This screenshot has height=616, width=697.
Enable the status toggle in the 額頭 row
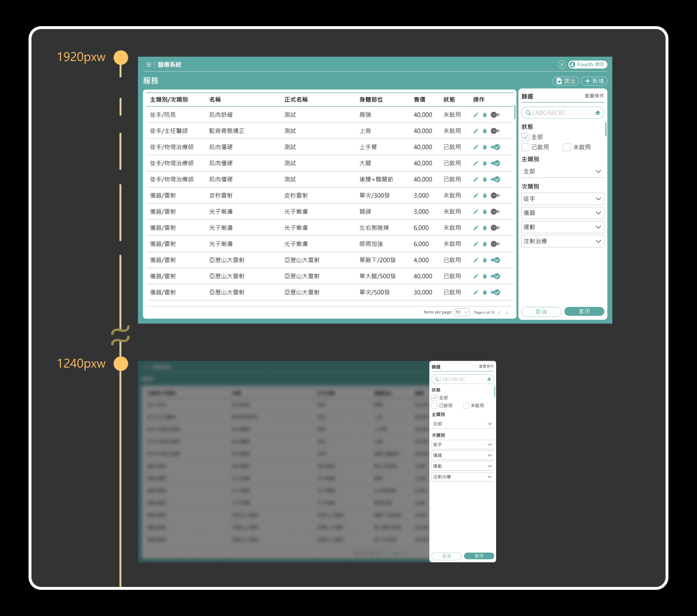[x=495, y=212]
